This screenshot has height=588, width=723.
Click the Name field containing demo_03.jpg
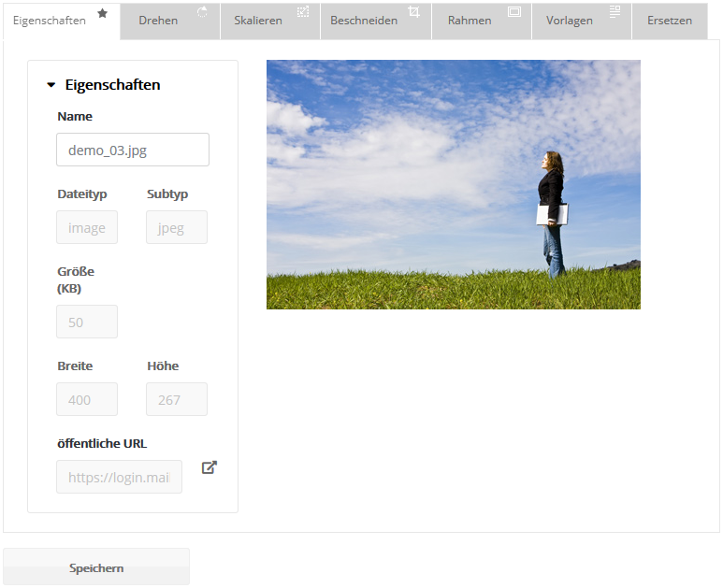click(133, 150)
